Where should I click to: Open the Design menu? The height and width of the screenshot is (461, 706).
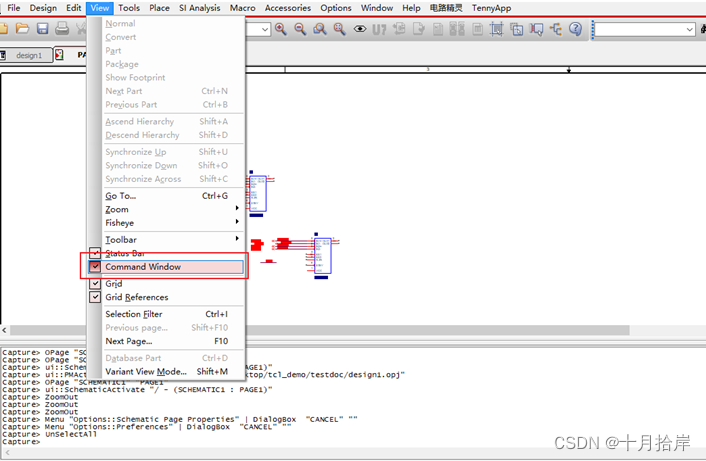pos(43,8)
